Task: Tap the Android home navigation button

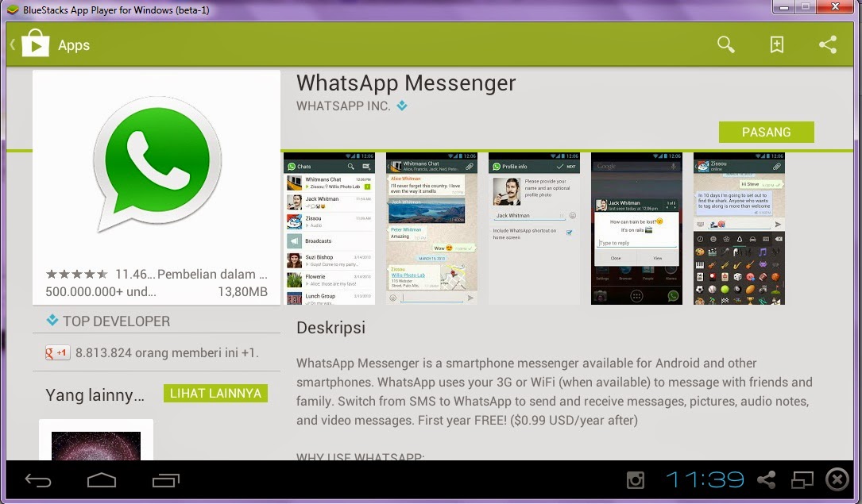Action: [x=102, y=480]
